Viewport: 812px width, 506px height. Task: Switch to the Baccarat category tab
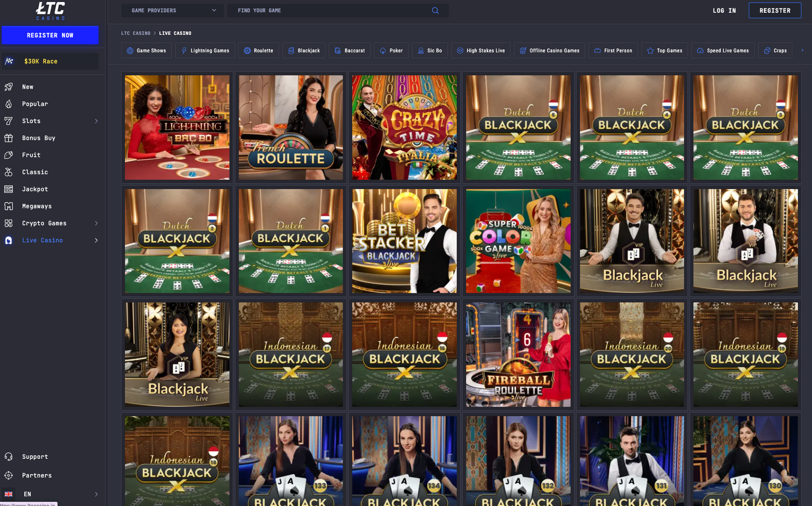pos(350,51)
